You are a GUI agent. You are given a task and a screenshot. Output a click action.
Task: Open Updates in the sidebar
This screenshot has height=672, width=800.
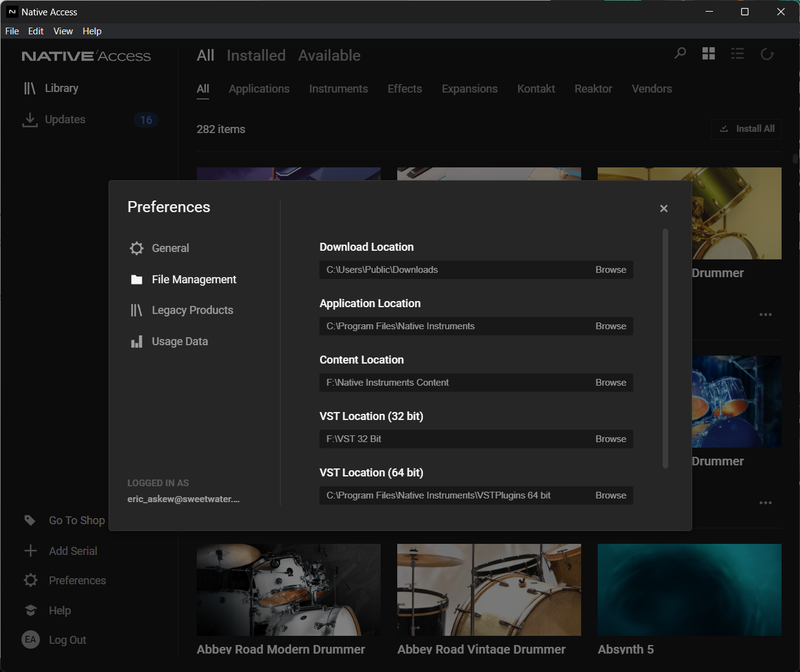(x=65, y=120)
